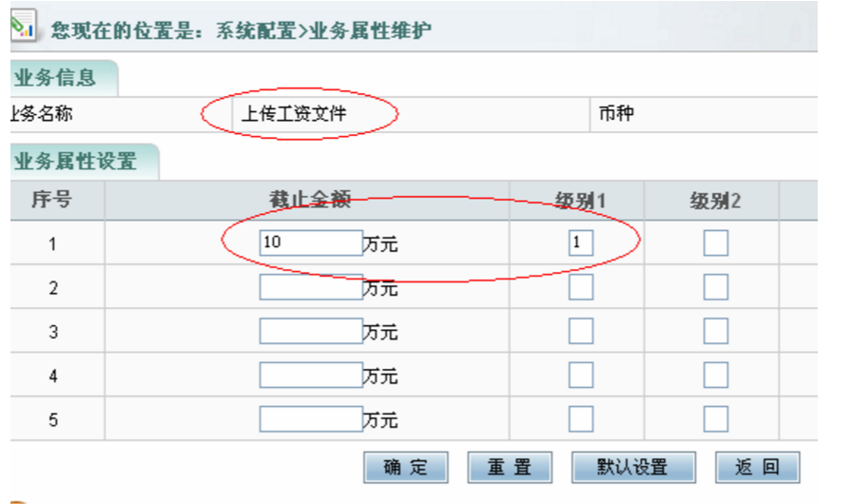This screenshot has height=504, width=851.
Task: Go back using the 返回 button
Action: coord(758,467)
